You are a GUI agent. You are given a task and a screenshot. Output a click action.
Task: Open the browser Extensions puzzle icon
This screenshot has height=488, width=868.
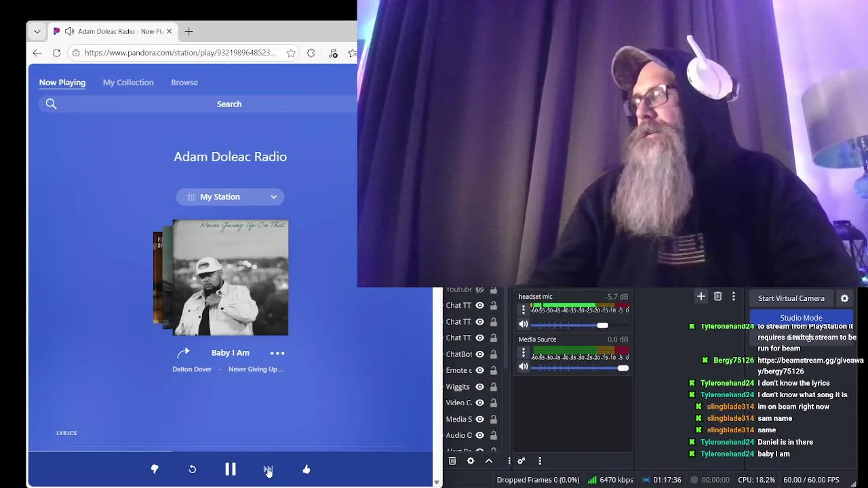(x=311, y=53)
